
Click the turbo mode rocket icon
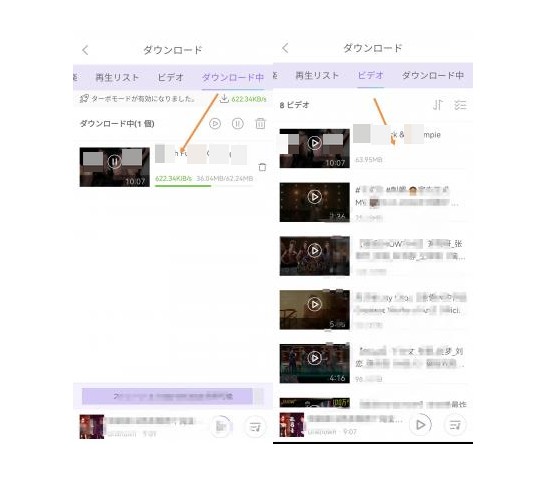point(84,99)
